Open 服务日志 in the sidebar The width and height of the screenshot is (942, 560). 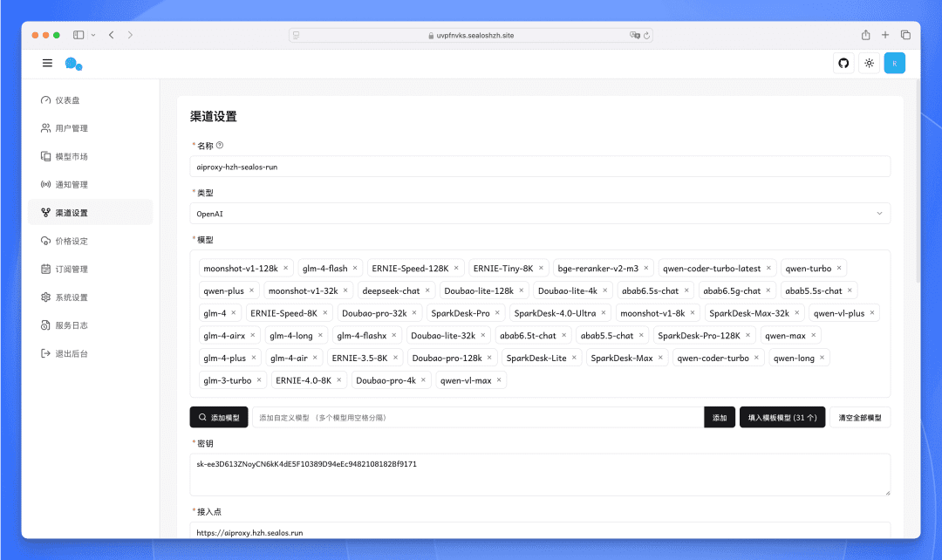click(90, 325)
